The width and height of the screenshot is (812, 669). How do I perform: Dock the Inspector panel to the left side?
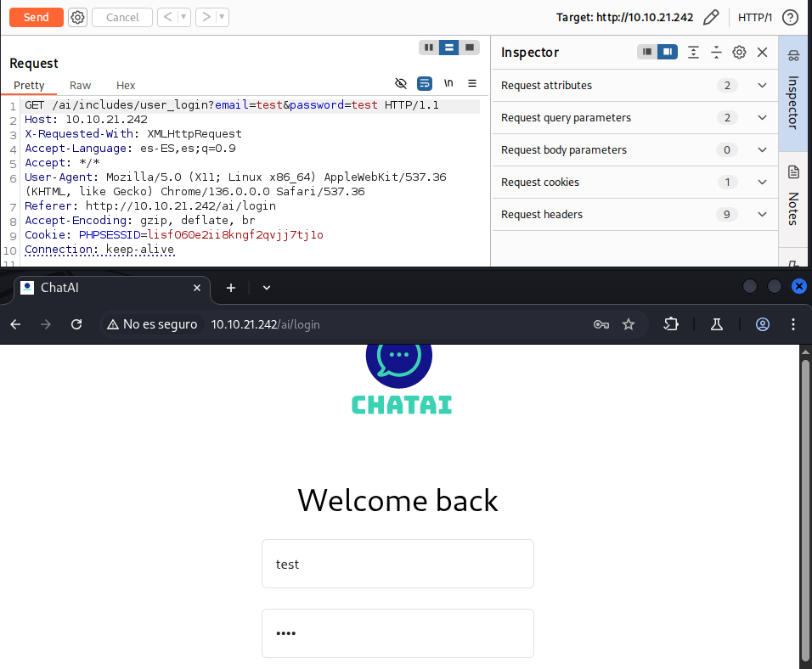click(x=647, y=52)
